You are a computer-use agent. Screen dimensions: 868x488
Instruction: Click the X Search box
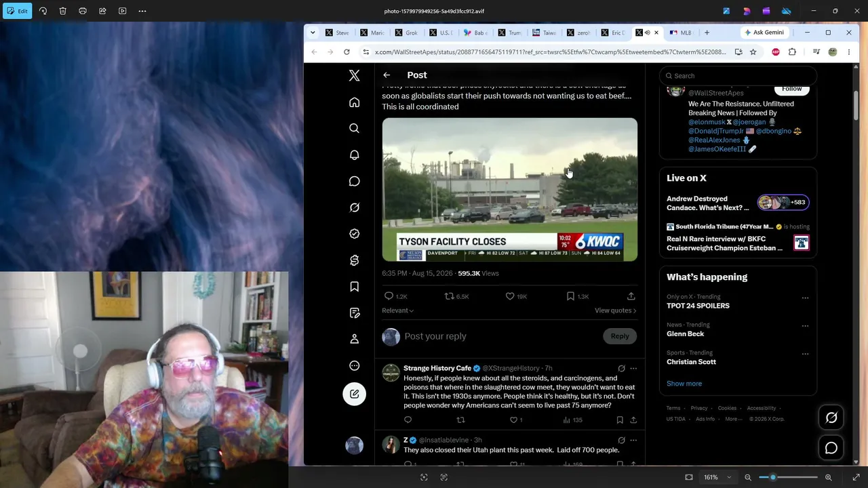[738, 76]
